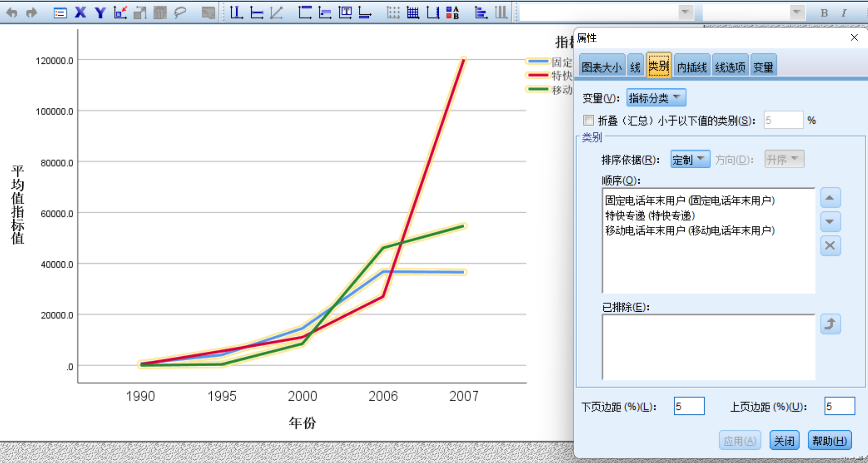
Task: Scroll down the 顺序 list box
Action: (x=834, y=224)
